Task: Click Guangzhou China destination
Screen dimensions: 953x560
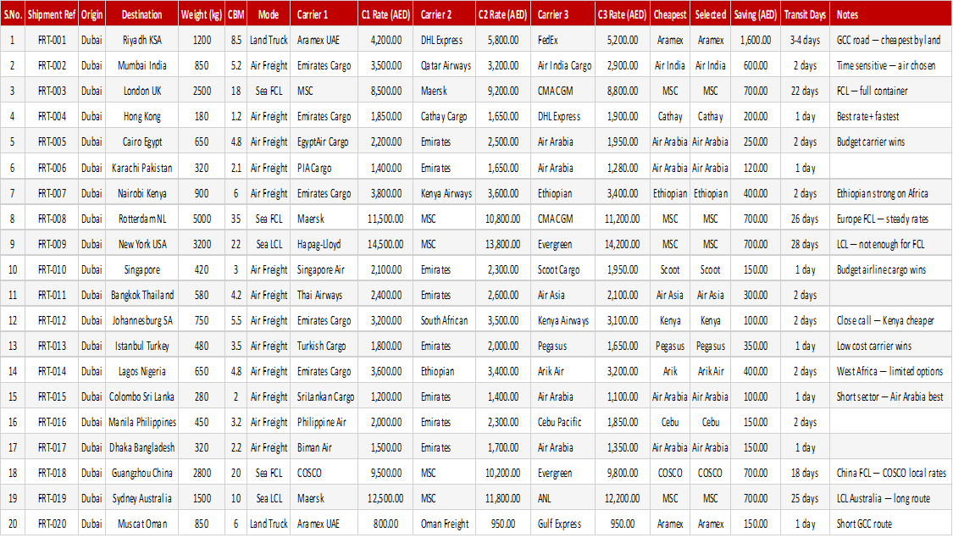Action: pos(141,473)
